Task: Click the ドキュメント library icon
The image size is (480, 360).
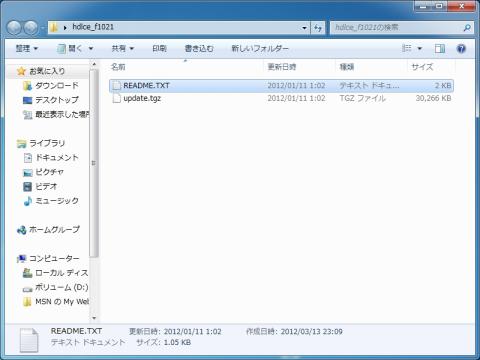Action: (28, 158)
